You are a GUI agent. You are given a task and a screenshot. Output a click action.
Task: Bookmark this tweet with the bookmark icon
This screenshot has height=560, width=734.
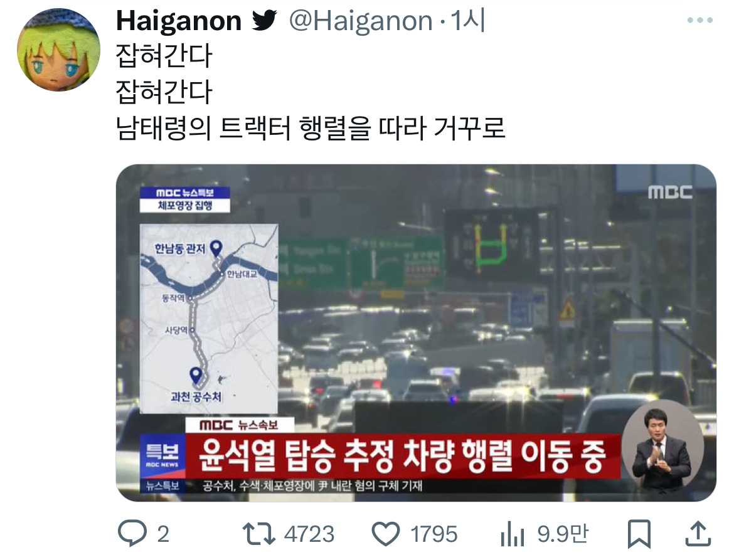pyautogui.click(x=639, y=534)
